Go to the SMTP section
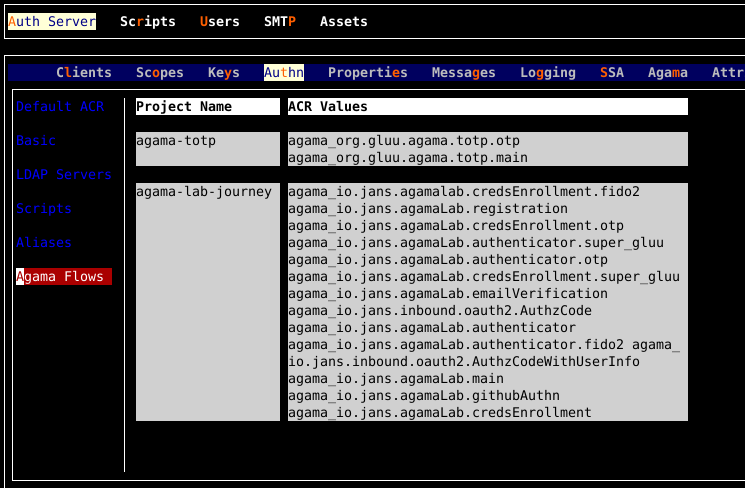Screen dimensions: 745x488 click(279, 21)
